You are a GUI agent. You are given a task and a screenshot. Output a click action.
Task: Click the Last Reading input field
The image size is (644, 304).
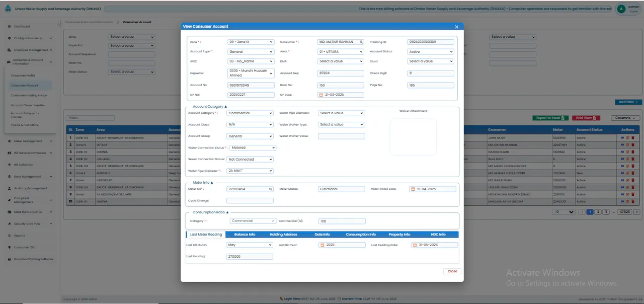tap(250, 257)
